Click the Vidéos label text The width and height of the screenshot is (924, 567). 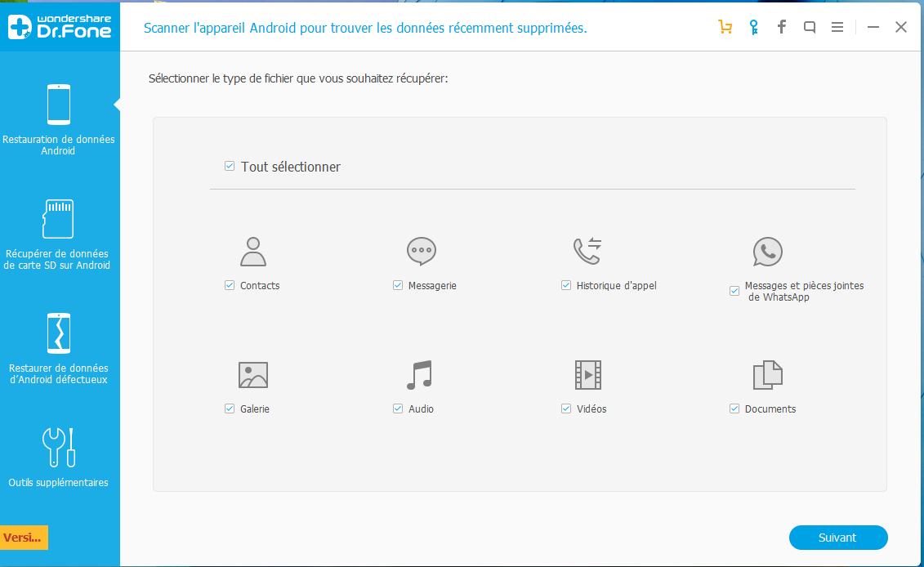[x=591, y=409]
